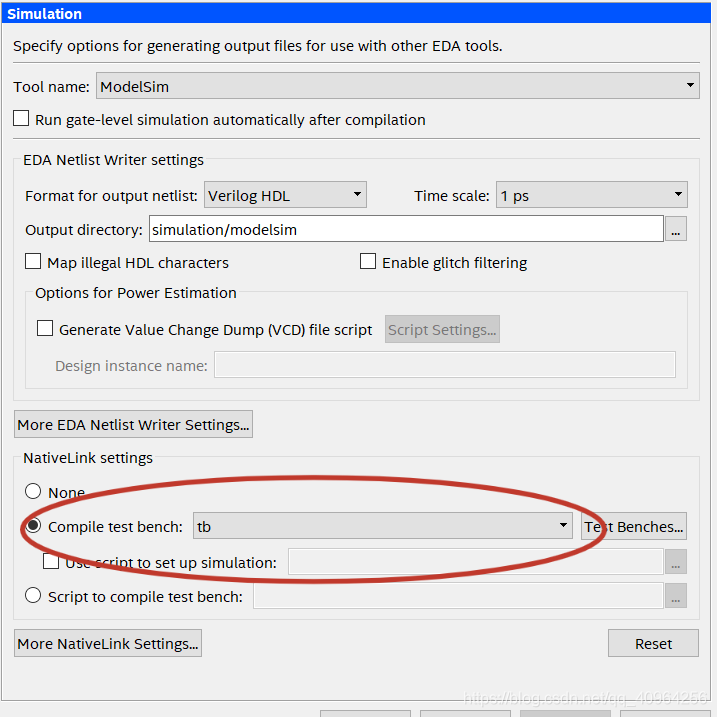This screenshot has width=717, height=717.
Task: Click the Design instance name field
Action: [444, 365]
